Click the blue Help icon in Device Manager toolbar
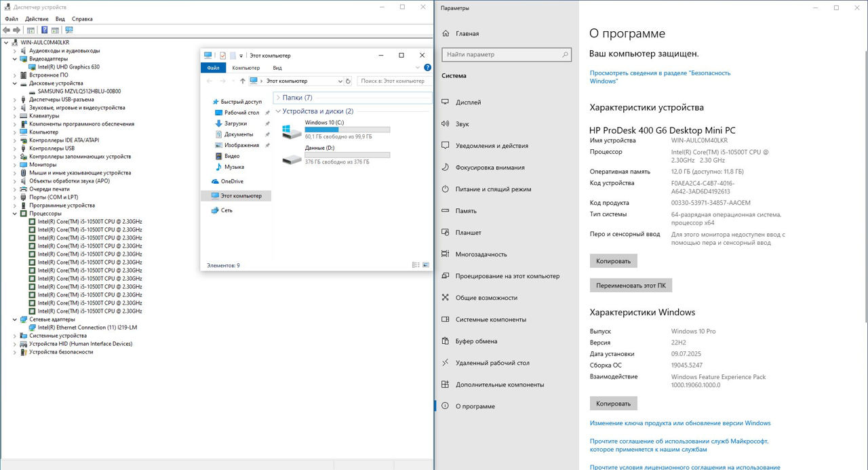This screenshot has height=470, width=868. coord(45,30)
